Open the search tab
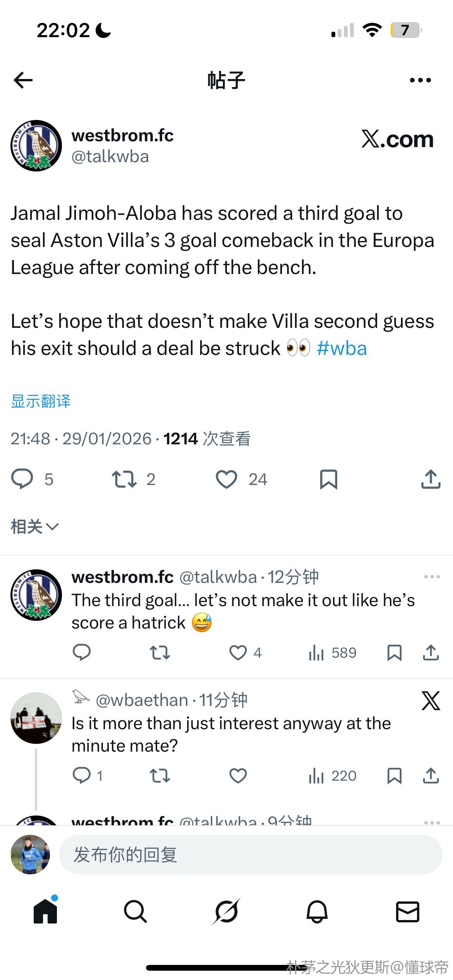Viewport: 453px width, 980px height. coord(135,911)
